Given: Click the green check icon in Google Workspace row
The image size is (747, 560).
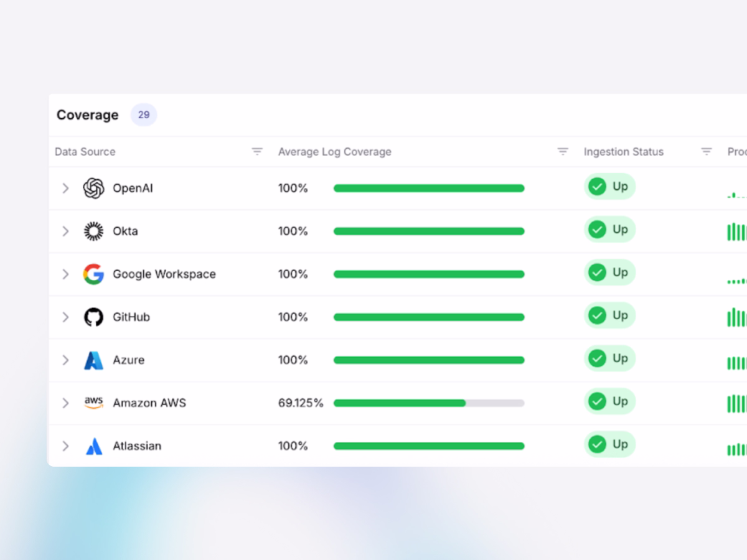Looking at the screenshot, I should (597, 272).
